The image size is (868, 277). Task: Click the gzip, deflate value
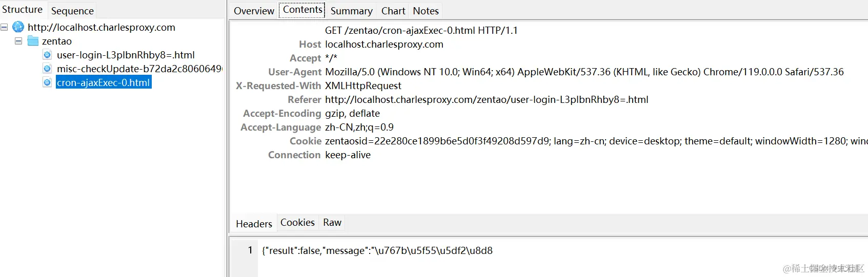pyautogui.click(x=352, y=113)
